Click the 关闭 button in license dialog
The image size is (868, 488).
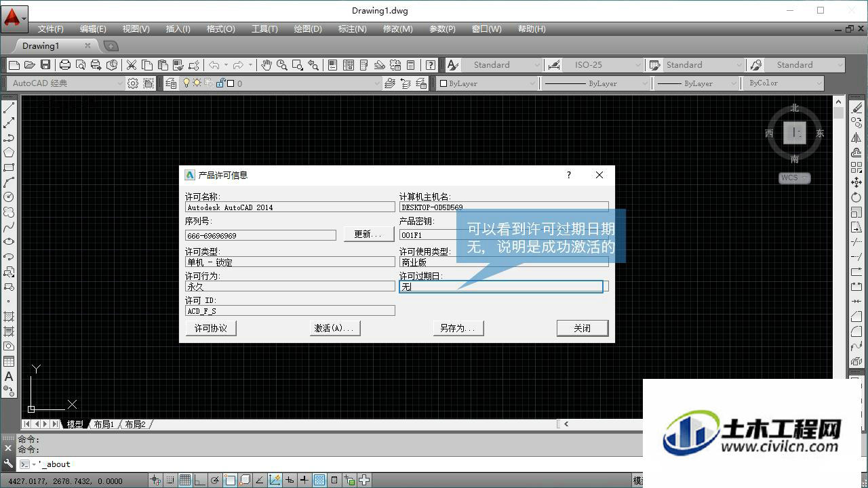click(x=583, y=328)
